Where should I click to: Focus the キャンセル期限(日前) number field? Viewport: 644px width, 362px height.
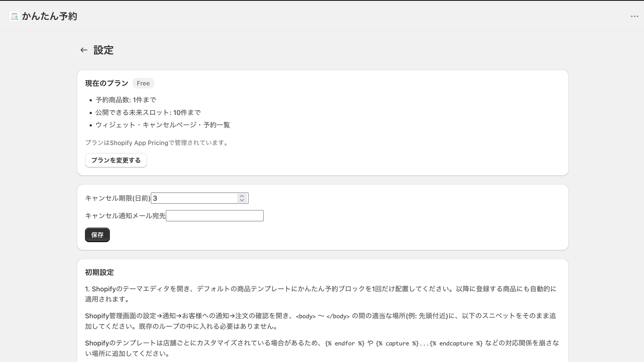click(200, 198)
